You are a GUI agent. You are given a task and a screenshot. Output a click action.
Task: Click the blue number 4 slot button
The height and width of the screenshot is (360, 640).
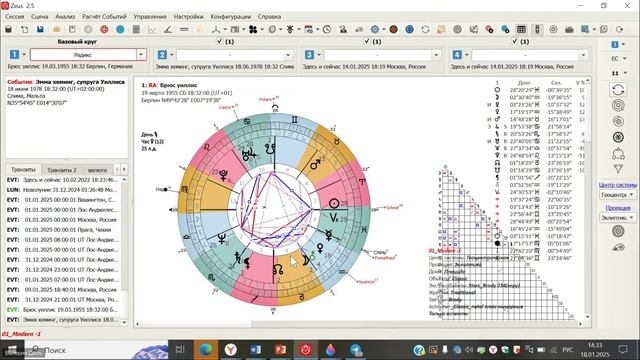[x=457, y=55]
